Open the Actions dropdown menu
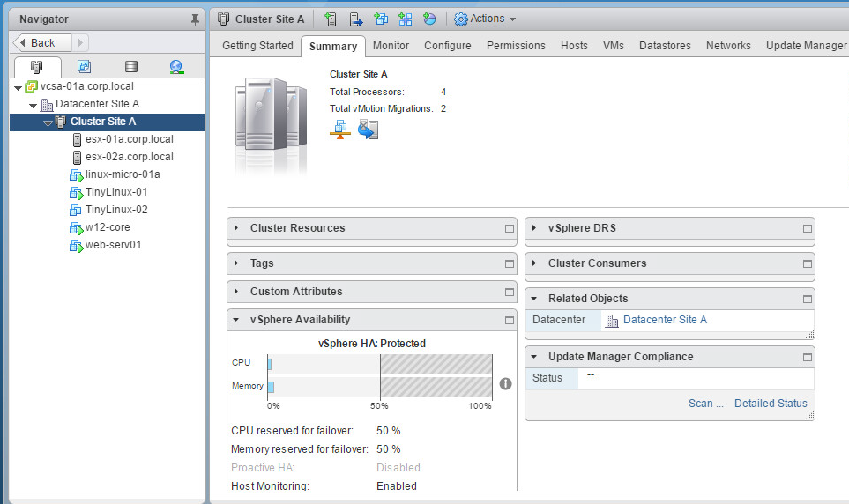 [485, 19]
